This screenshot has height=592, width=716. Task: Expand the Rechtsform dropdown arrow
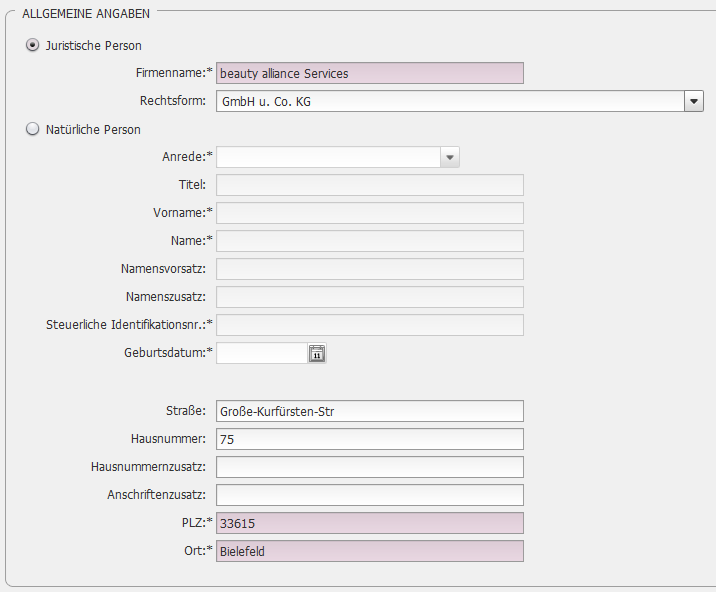(694, 101)
